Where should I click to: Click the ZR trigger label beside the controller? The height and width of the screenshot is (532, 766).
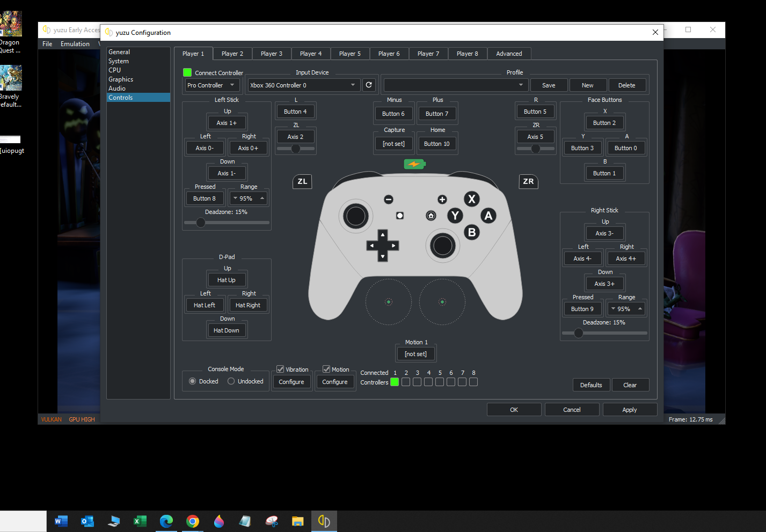pyautogui.click(x=528, y=181)
